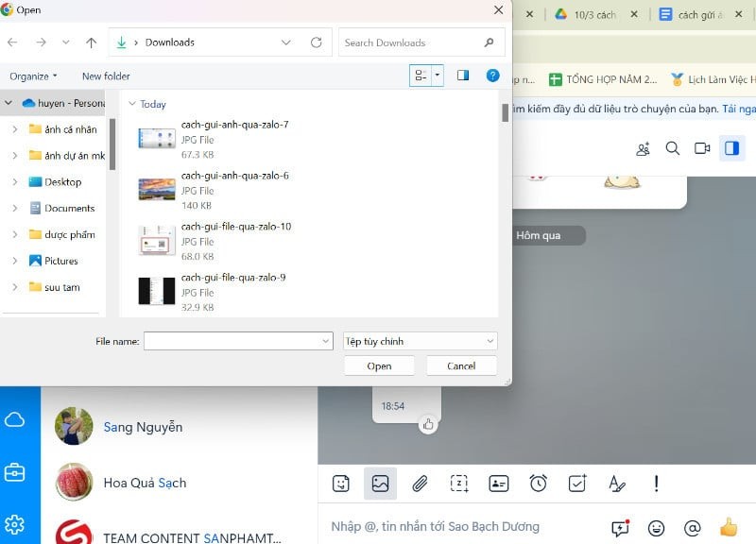Select the image attachment icon
756x544 pixels.
[x=380, y=483]
